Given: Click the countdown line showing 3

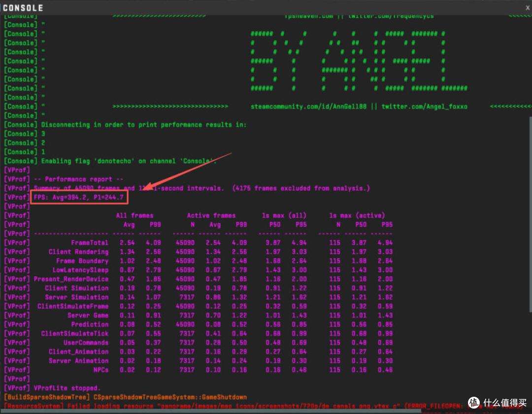Looking at the screenshot, I should coord(43,134).
